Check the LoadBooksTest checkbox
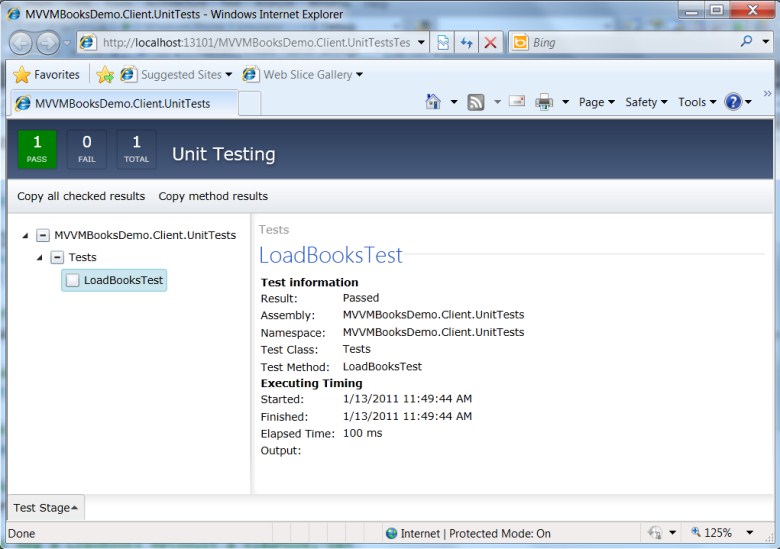The width and height of the screenshot is (780, 549). [x=73, y=280]
